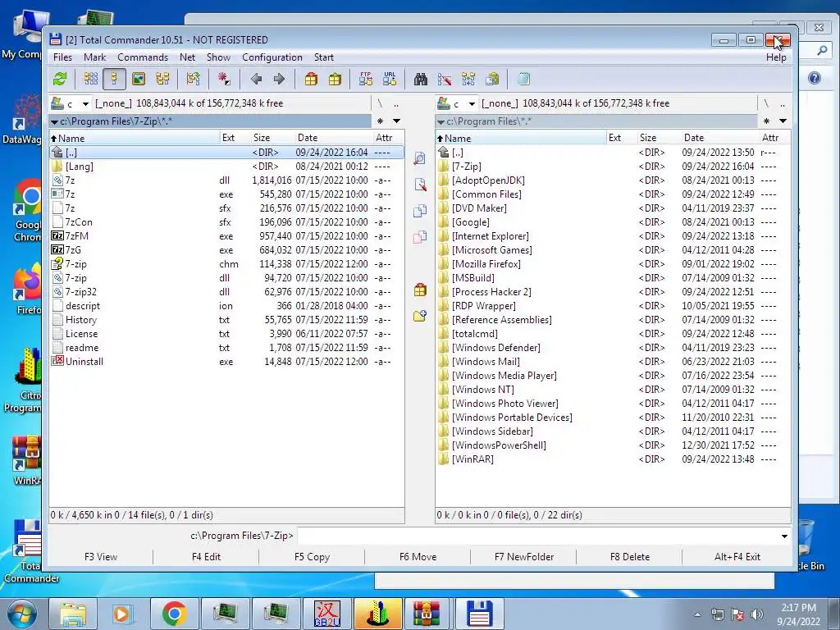The height and width of the screenshot is (630, 840).
Task: Open the FTP connect icon
Action: 366,80
